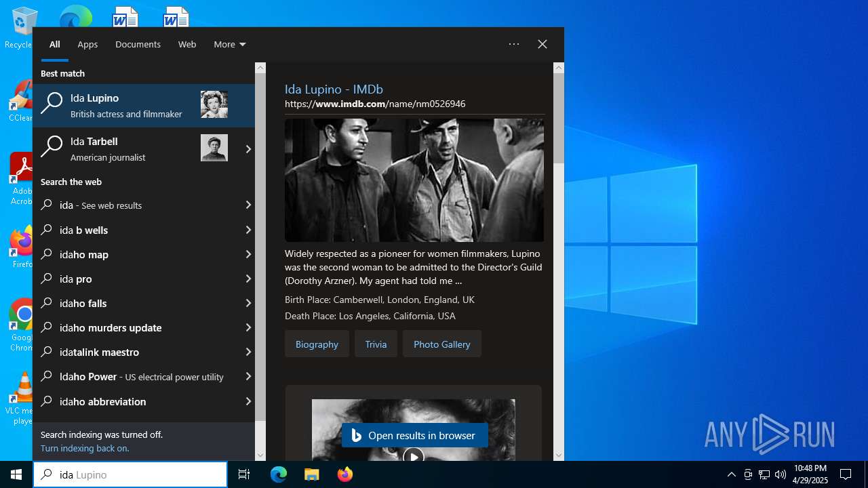
Task: Open the second Word document on the desktop
Action: [x=176, y=16]
